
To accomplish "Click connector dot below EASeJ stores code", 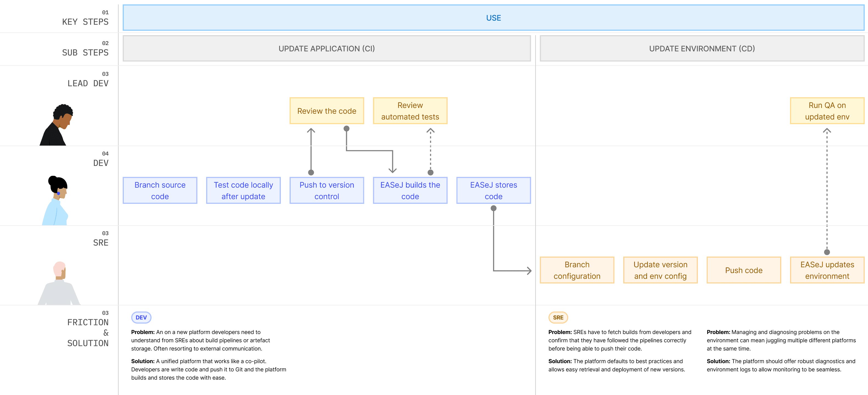I will point(493,208).
